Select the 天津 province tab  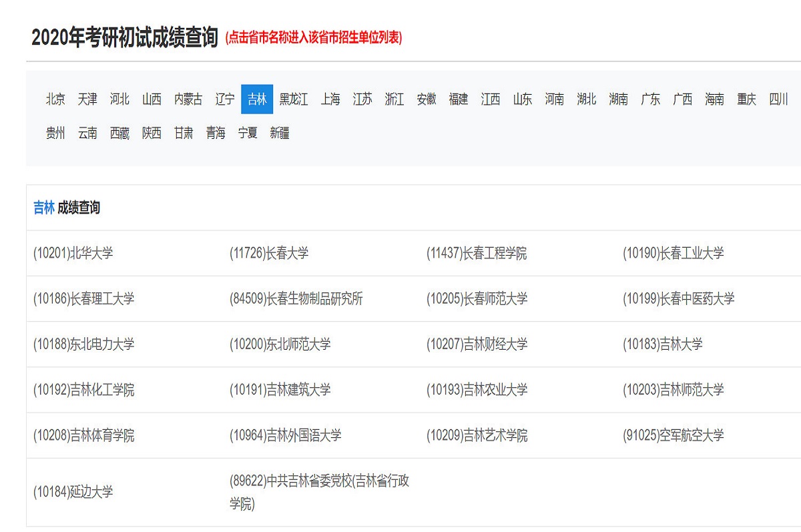click(x=87, y=99)
